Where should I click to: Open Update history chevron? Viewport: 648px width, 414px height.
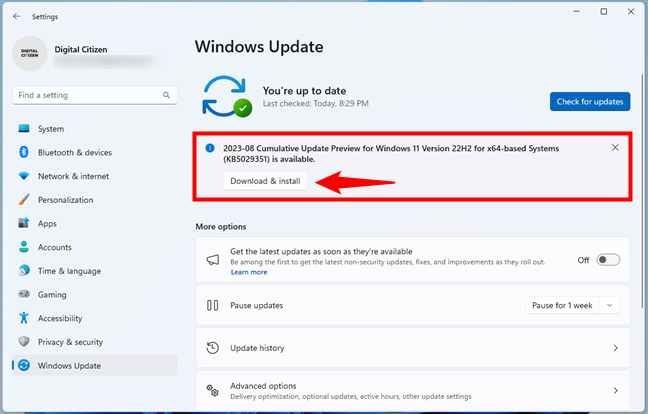(615, 348)
